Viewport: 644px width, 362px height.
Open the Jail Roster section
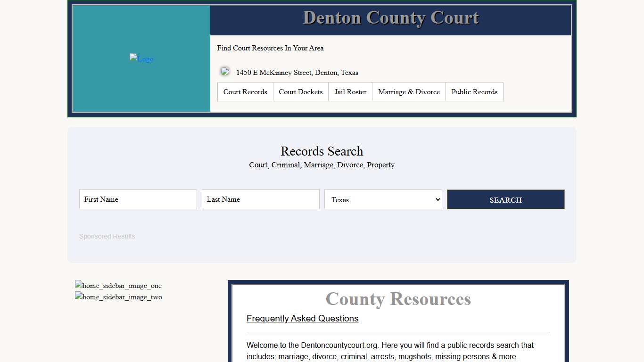click(350, 91)
